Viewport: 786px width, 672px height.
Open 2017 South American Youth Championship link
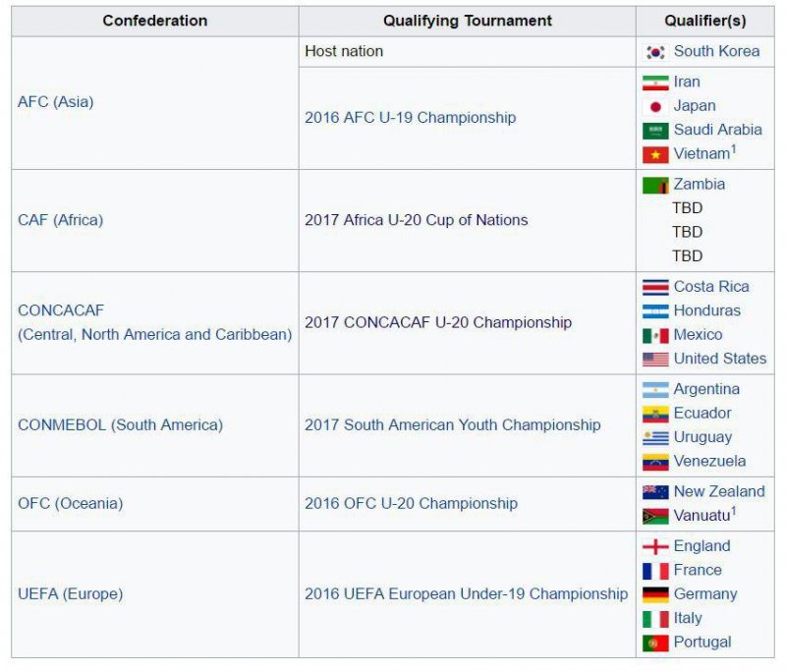(453, 425)
